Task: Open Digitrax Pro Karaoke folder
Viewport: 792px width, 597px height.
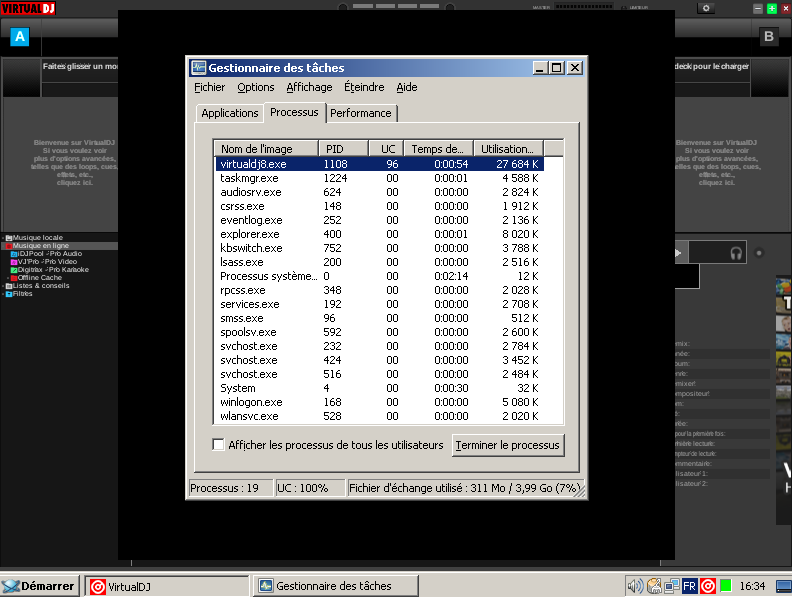Action: [x=52, y=270]
